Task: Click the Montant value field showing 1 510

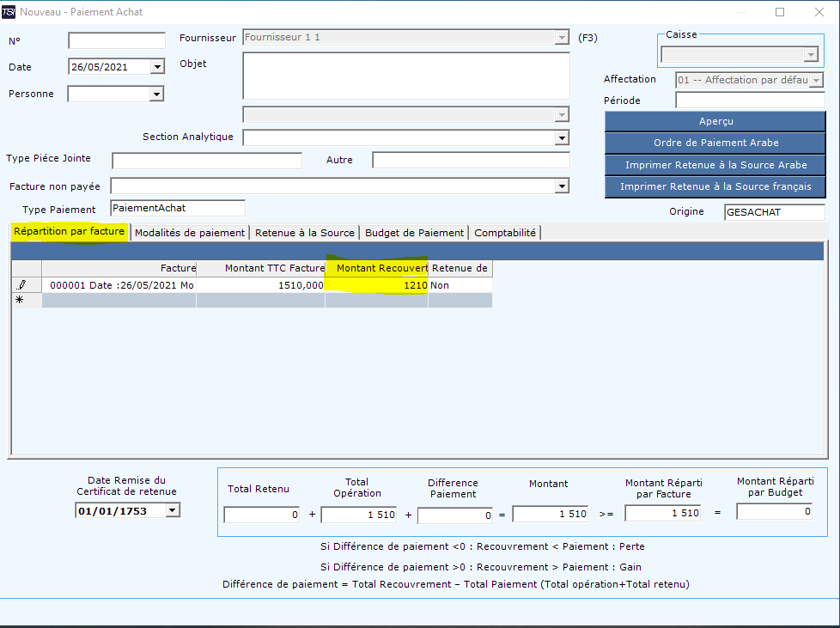Action: click(x=551, y=514)
